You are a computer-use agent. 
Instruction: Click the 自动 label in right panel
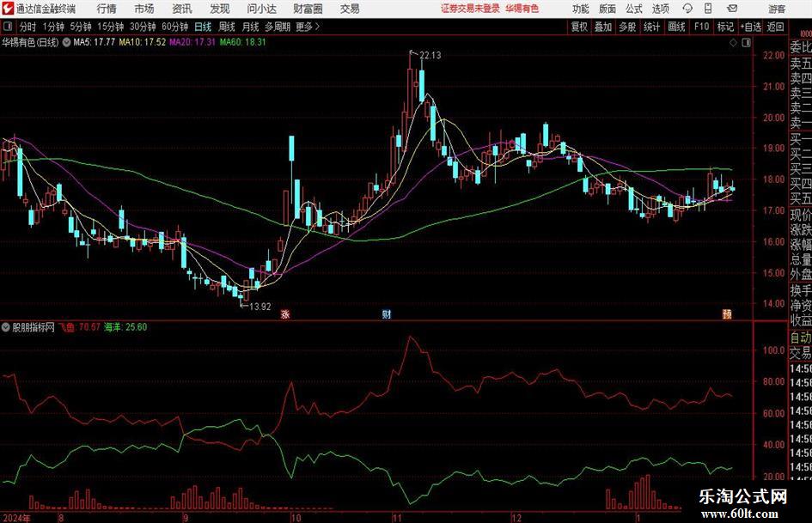tap(801, 338)
